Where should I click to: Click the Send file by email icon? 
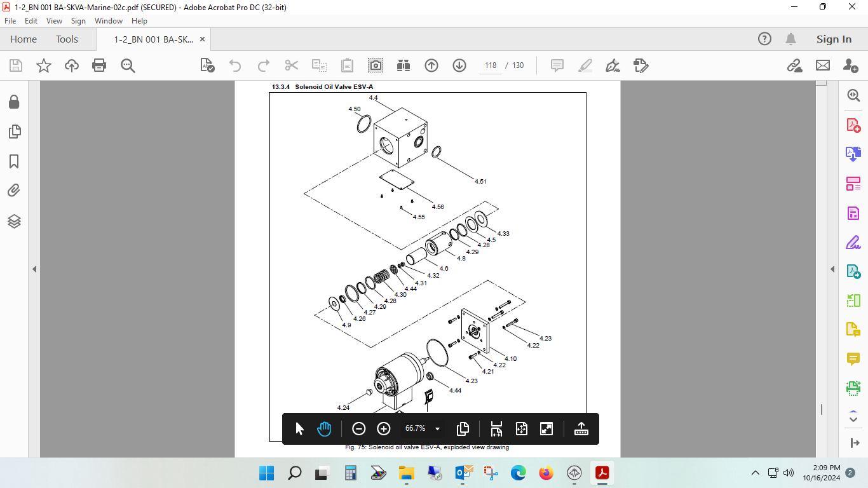(823, 65)
